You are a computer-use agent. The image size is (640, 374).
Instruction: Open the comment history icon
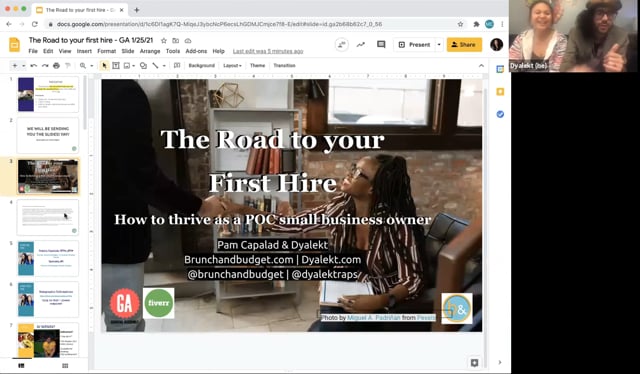tap(381, 45)
